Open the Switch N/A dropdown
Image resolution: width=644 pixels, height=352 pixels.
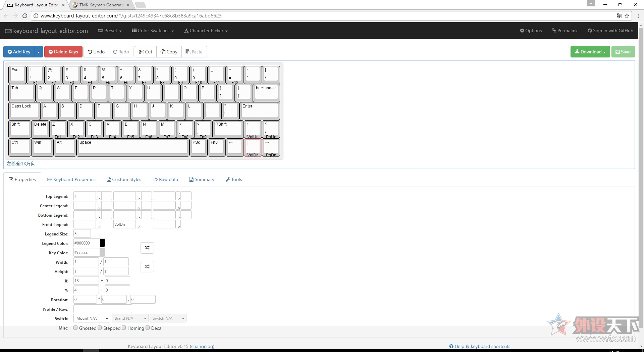(x=168, y=318)
